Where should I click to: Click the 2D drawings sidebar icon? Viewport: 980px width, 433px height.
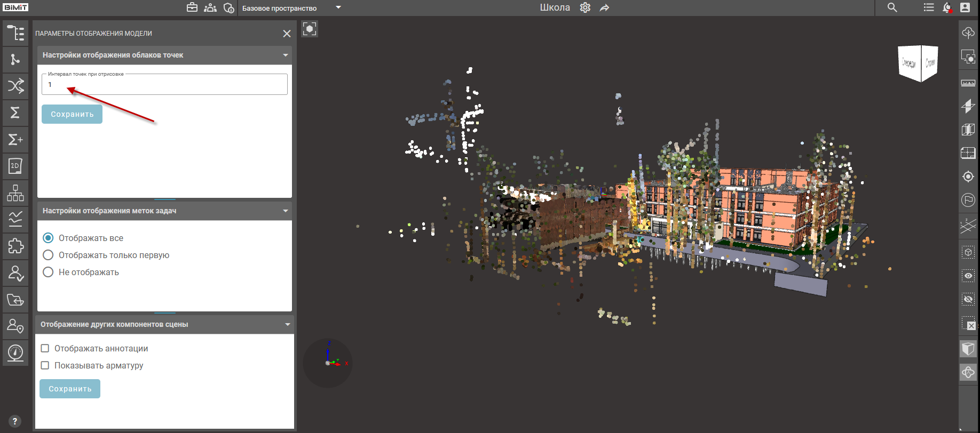(x=15, y=166)
